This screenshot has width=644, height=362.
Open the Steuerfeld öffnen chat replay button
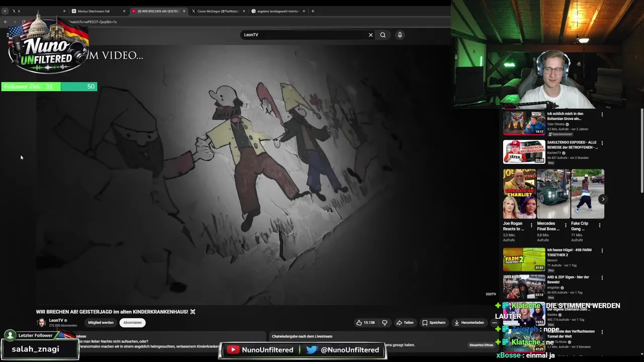coord(481,345)
